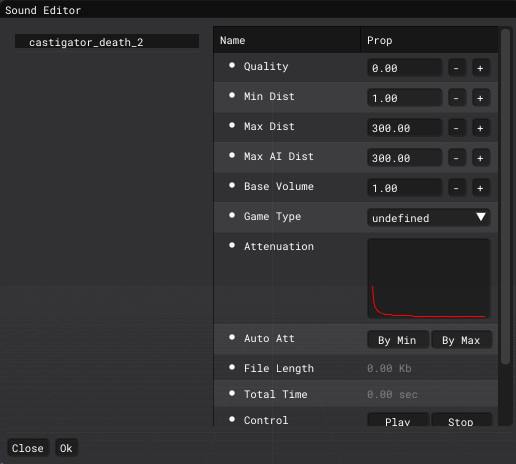
Task: Close the Sound Editor dialog
Action: click(28, 448)
